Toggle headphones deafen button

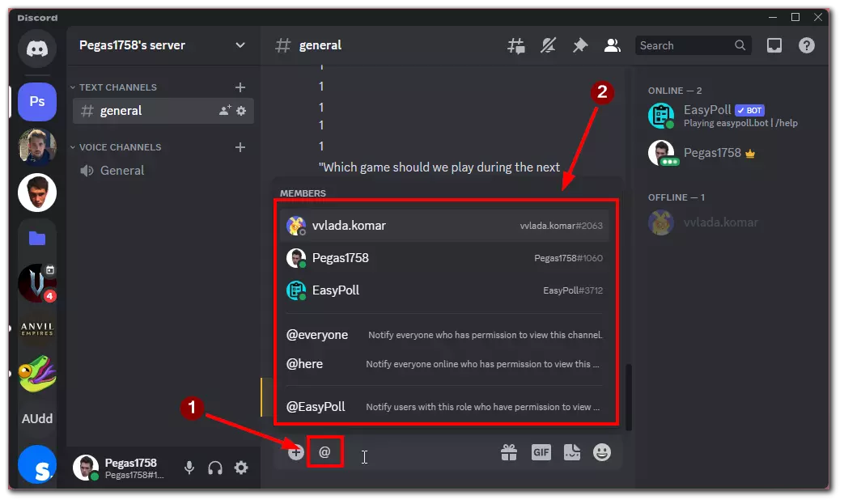[215, 468]
